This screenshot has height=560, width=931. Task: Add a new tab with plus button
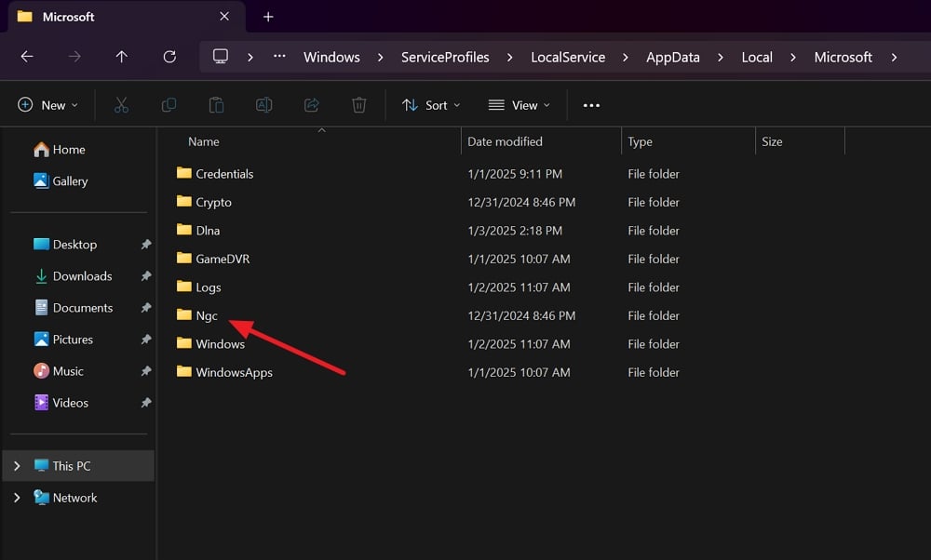(x=268, y=17)
